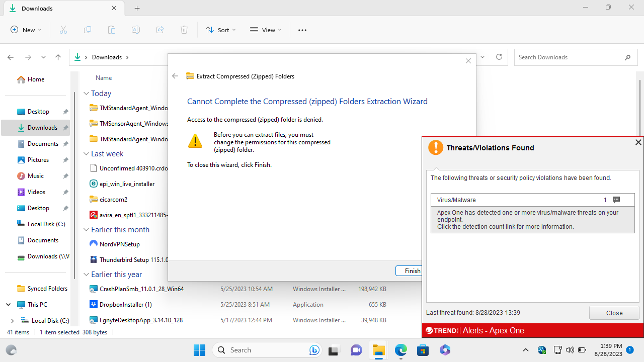Select EgnyteDesktopApp_3.14.10_128 installer
644x362 pixels.
(x=141, y=320)
